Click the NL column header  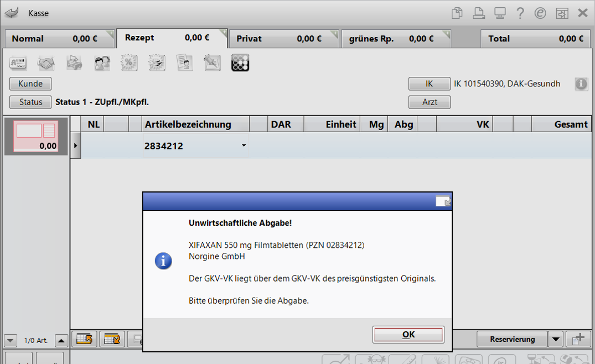94,124
